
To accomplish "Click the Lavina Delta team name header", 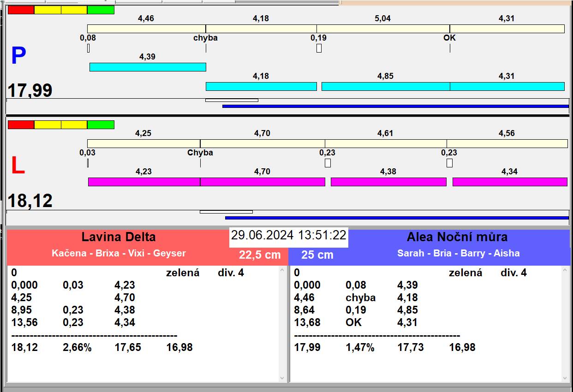I will [119, 237].
